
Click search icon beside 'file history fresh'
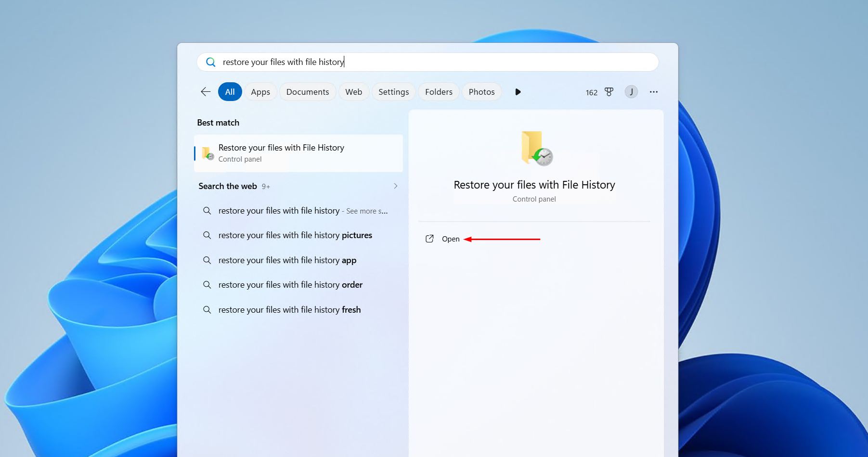[x=207, y=310]
